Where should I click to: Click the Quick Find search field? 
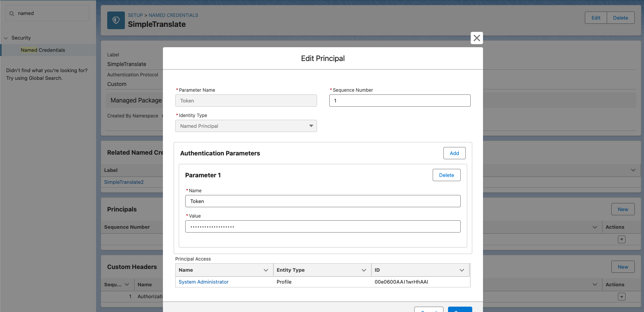(x=47, y=13)
